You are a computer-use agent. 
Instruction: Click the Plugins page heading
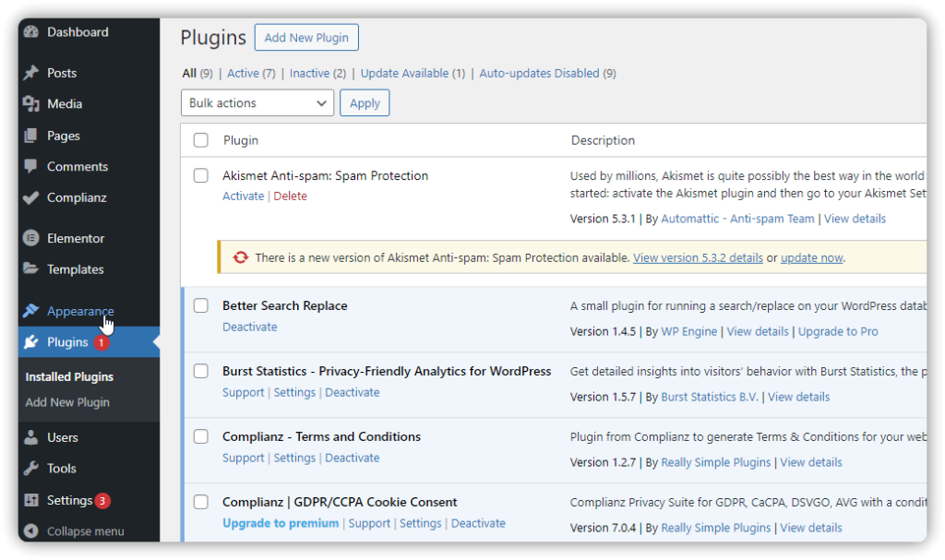click(x=213, y=38)
